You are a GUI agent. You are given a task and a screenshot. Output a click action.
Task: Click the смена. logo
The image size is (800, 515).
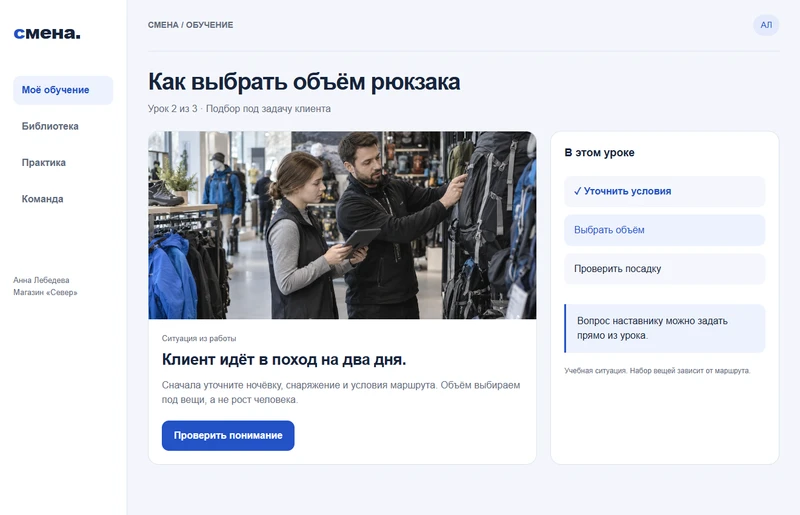coord(47,33)
